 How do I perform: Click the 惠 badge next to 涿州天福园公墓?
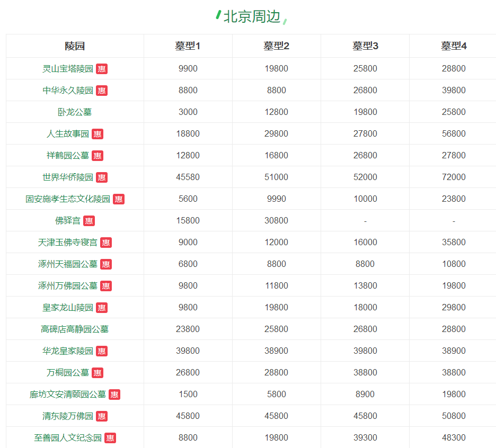106,264
